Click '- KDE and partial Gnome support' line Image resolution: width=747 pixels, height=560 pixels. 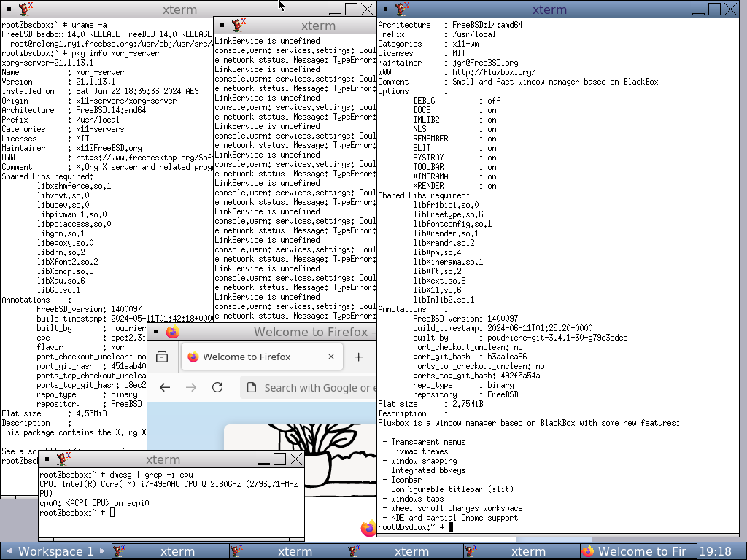[449, 518]
